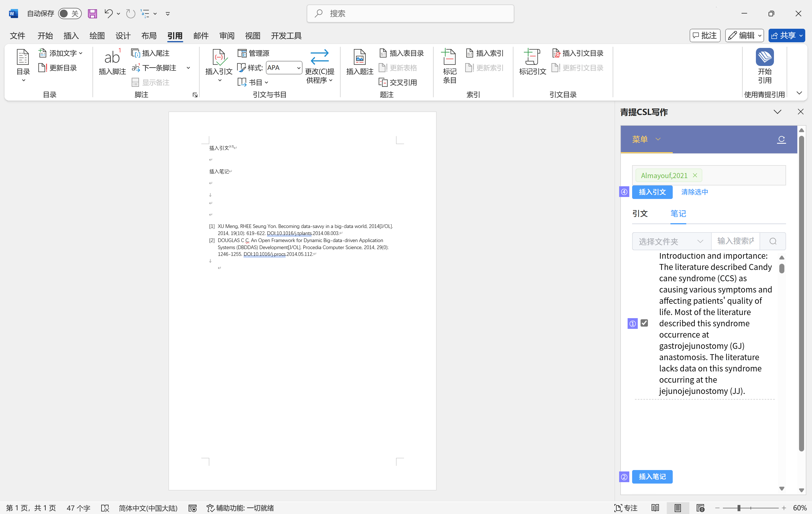Image resolution: width=812 pixels, height=514 pixels.
Task: Switch to the 引文 tab in the CSL panel
Action: tap(640, 213)
